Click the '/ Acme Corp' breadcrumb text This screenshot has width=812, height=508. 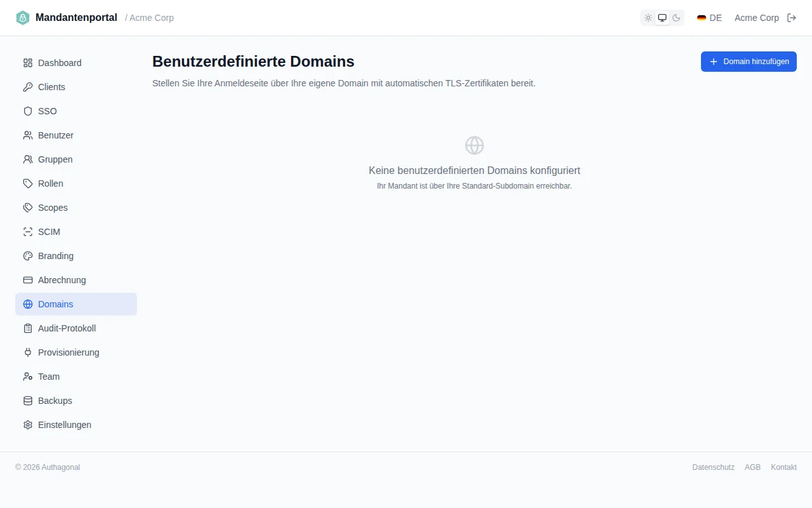[149, 18]
